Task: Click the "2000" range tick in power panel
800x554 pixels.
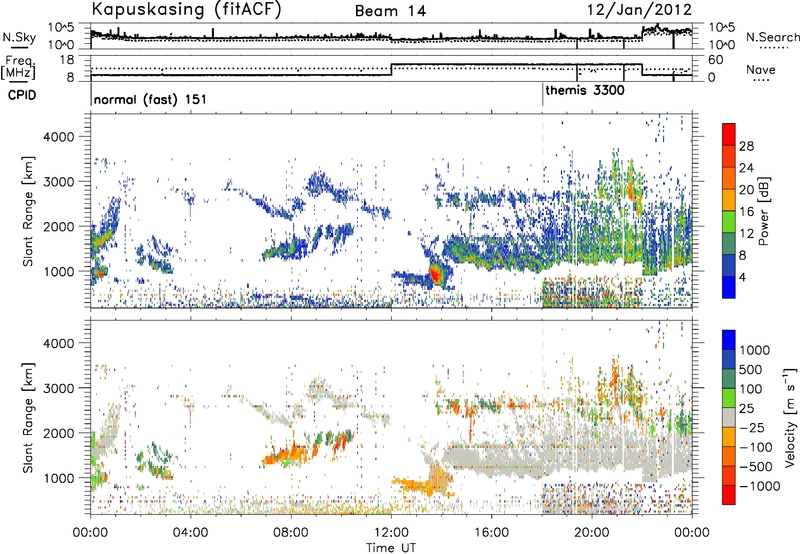Action: (58, 226)
